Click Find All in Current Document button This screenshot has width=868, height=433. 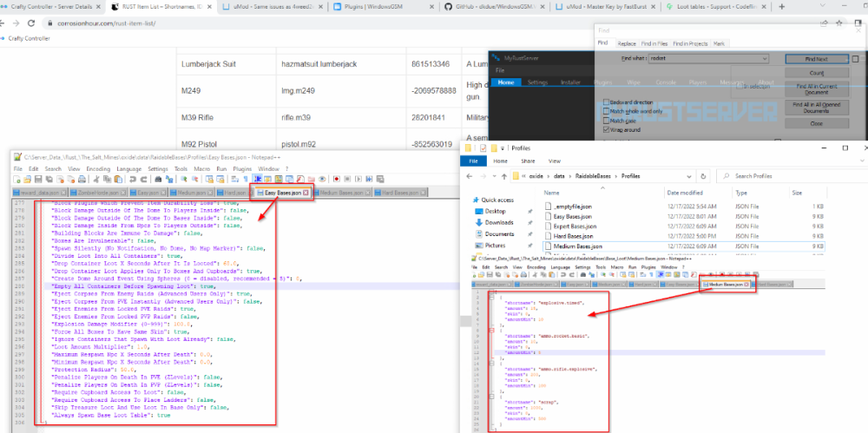[817, 89]
